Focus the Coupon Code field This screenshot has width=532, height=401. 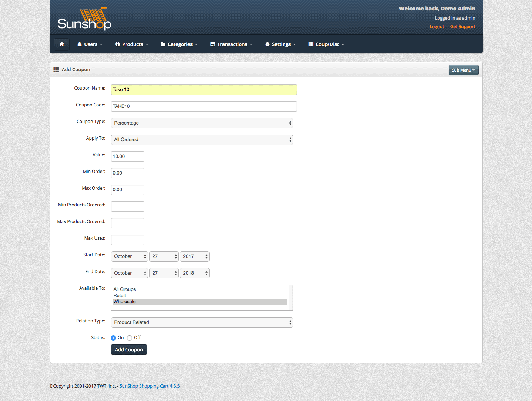pos(204,106)
